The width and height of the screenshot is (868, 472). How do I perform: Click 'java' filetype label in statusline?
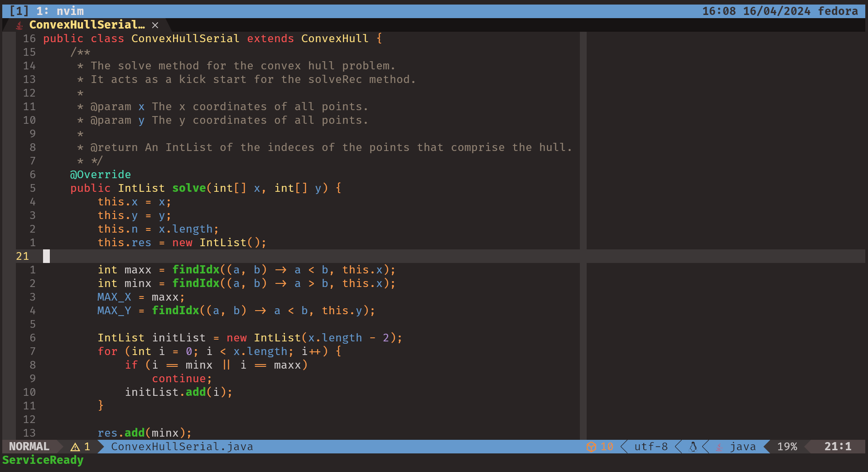point(743,447)
